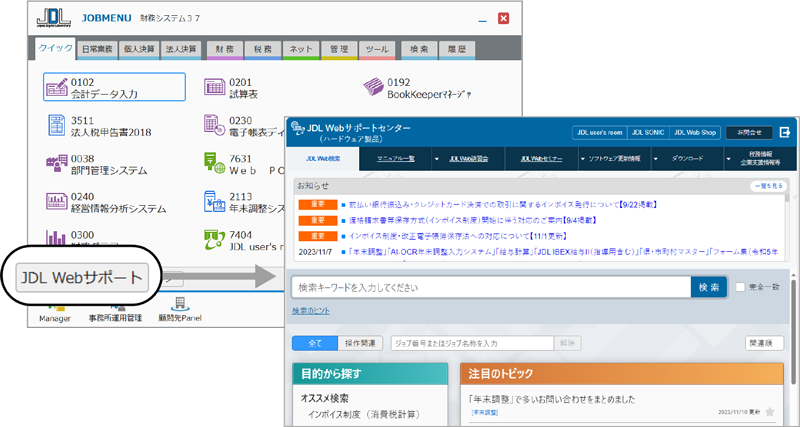Click the blue 検索 search button

(709, 287)
